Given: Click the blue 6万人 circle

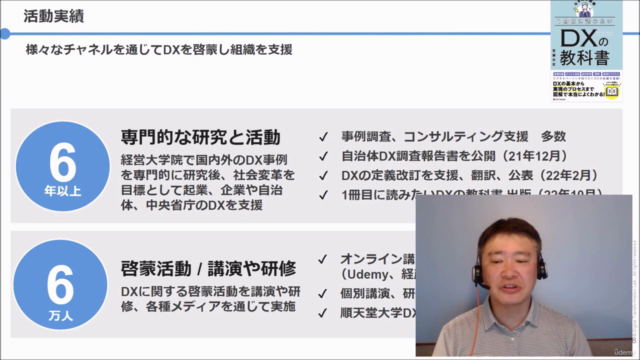Looking at the screenshot, I should (x=60, y=284).
